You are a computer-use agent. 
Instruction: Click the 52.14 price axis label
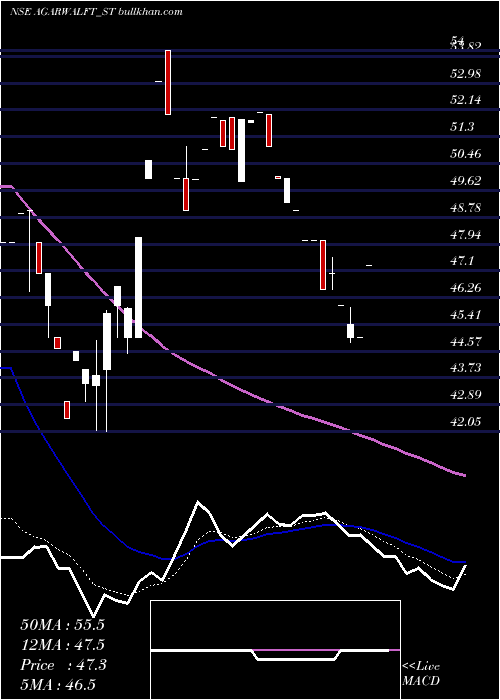(466, 100)
